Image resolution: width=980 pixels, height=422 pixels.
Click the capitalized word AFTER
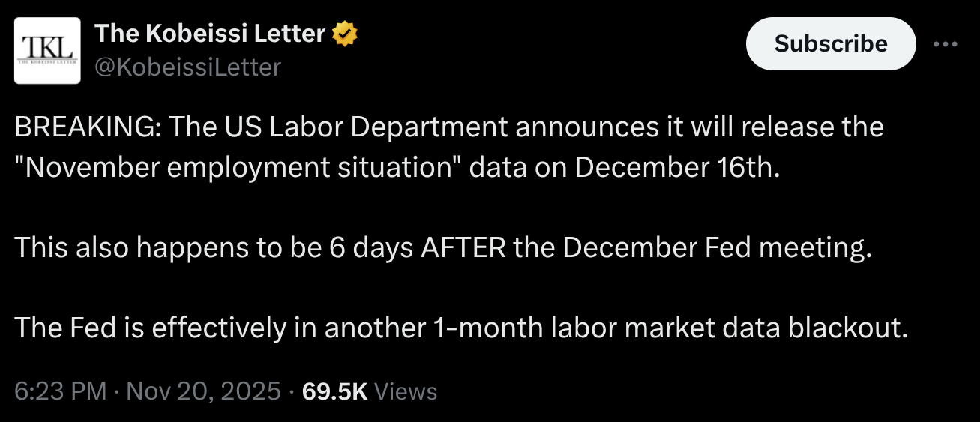coord(463,247)
